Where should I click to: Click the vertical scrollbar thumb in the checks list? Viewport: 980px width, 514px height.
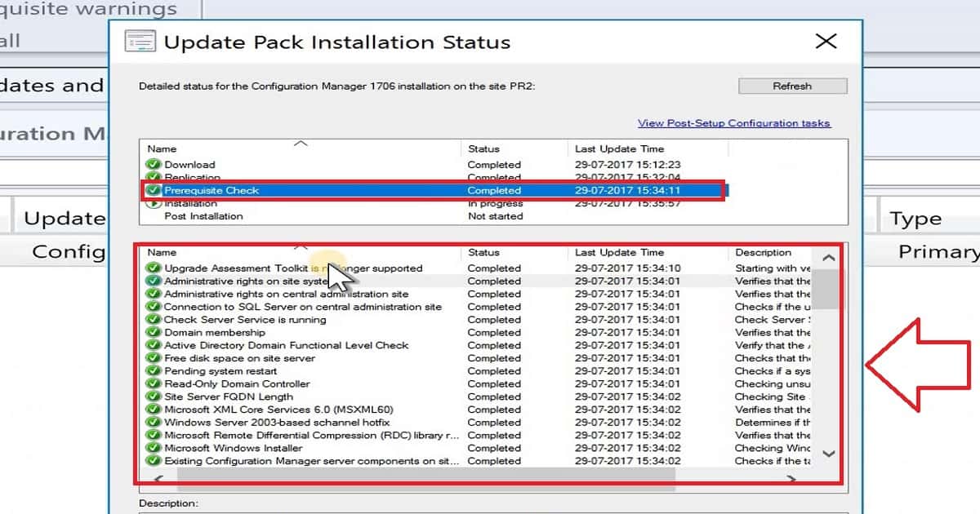828,289
